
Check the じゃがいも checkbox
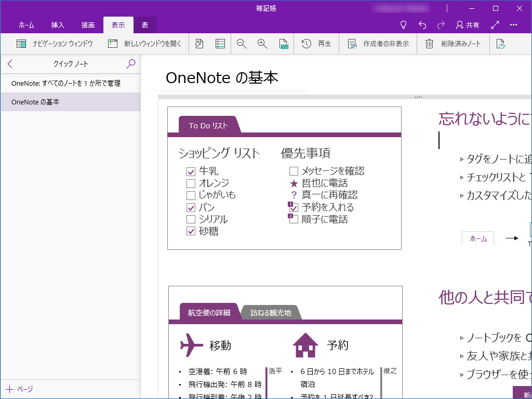click(x=191, y=195)
